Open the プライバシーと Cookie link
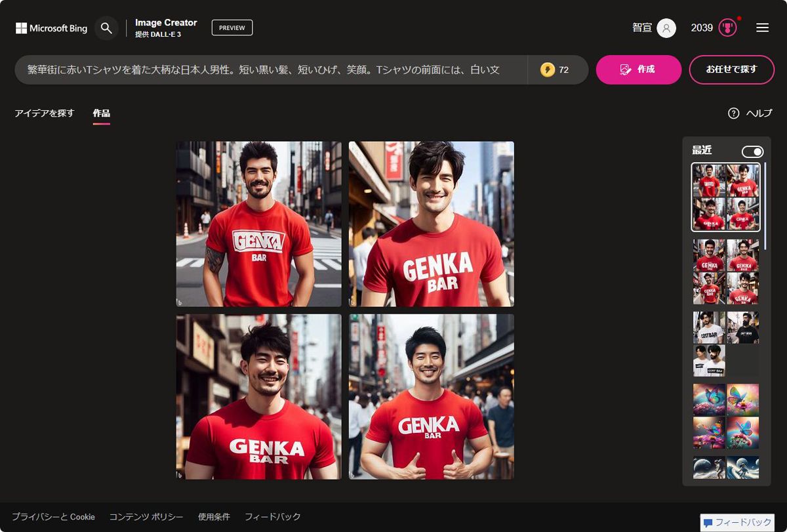Screen dimensions: 787x532 53,517
